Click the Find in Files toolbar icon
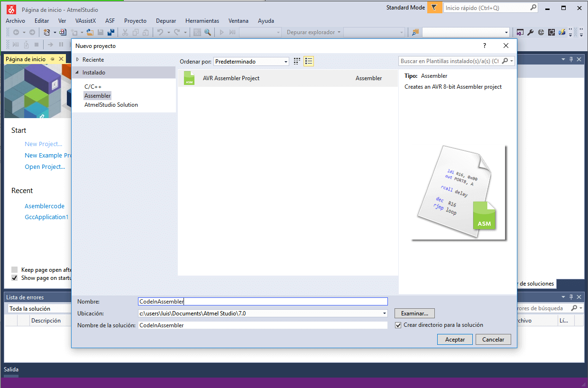Image resolution: width=588 pixels, height=388 pixels. point(415,32)
